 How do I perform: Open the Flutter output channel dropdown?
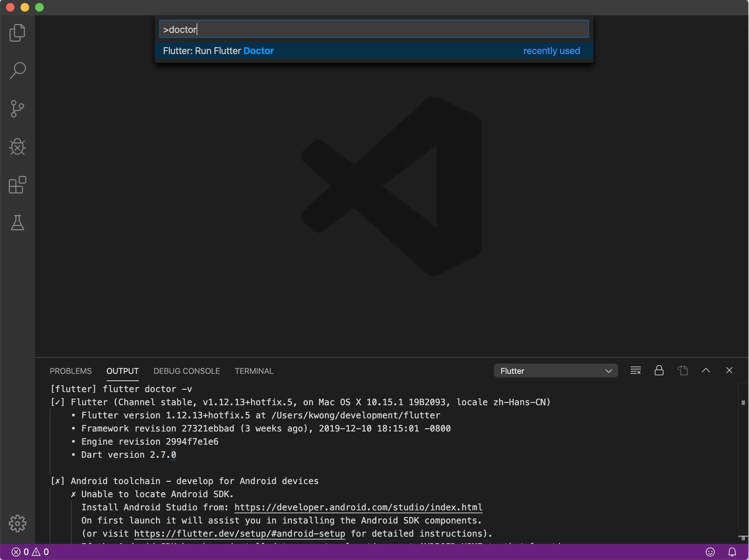[556, 371]
